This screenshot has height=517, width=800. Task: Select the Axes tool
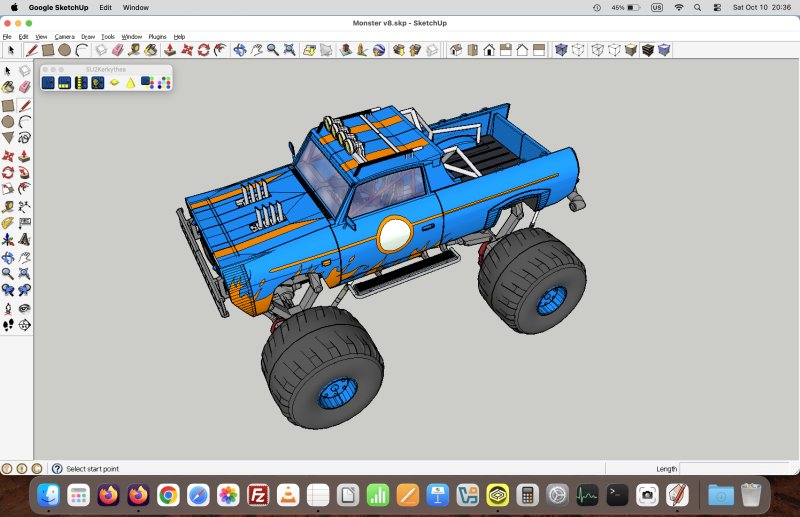(x=8, y=239)
